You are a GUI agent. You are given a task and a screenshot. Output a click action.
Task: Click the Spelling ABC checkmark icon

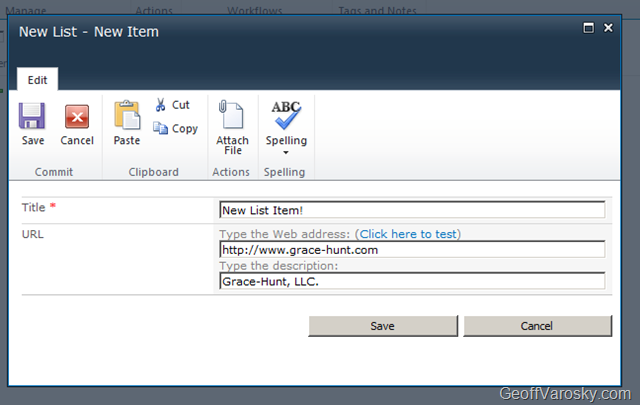[286, 116]
